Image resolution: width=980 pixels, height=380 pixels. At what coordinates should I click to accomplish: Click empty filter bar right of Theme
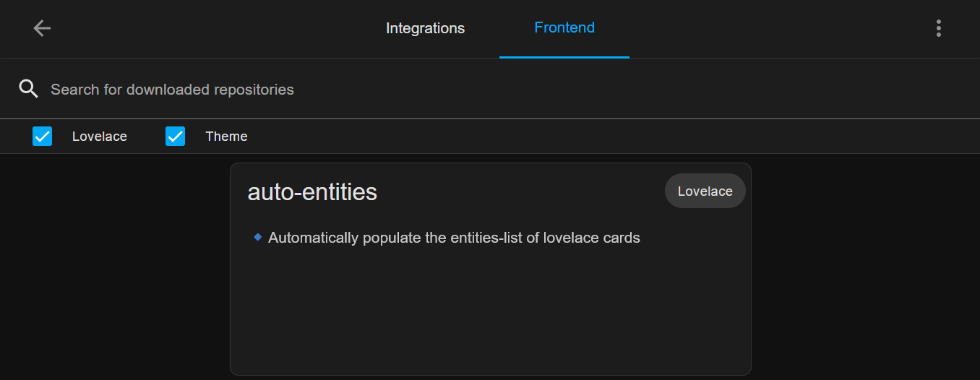tap(578, 137)
